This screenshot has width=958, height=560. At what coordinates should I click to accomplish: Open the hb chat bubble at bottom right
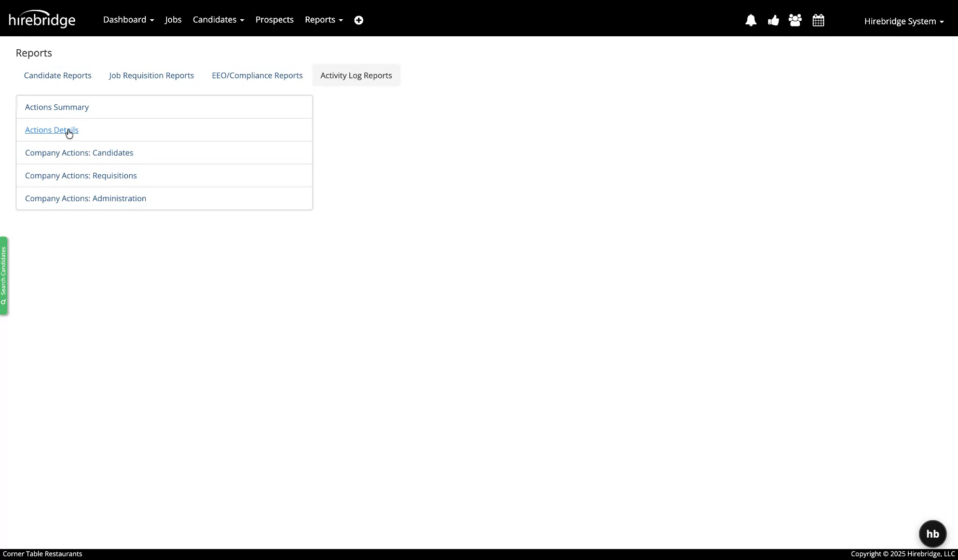coord(933,534)
